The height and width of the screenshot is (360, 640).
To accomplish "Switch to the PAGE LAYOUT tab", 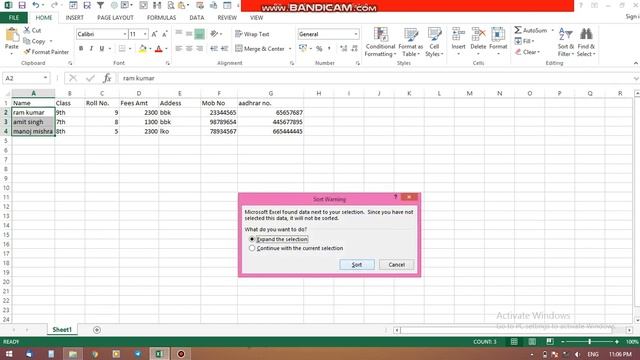I will click(x=115, y=18).
